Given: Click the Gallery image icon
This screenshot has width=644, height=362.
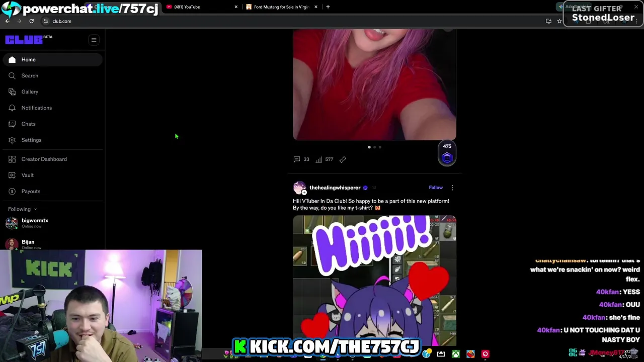Looking at the screenshot, I should (x=12, y=92).
